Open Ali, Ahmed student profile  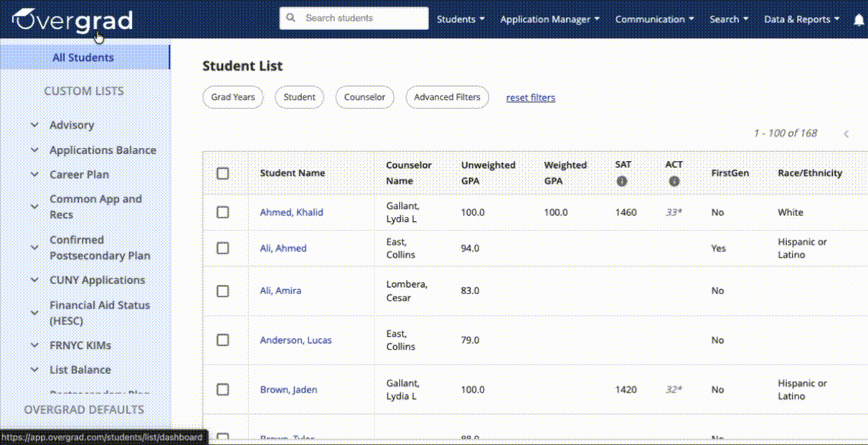coord(283,248)
